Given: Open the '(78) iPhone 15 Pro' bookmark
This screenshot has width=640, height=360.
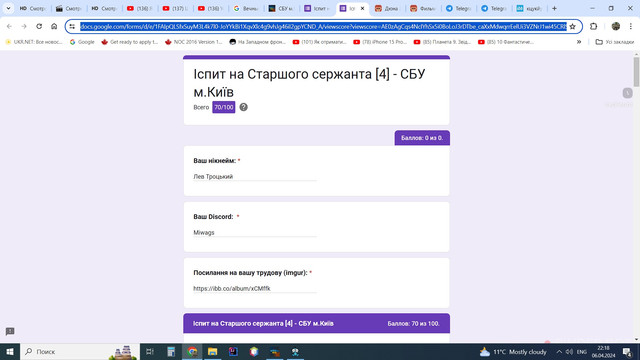Looking at the screenshot, I should 381,42.
